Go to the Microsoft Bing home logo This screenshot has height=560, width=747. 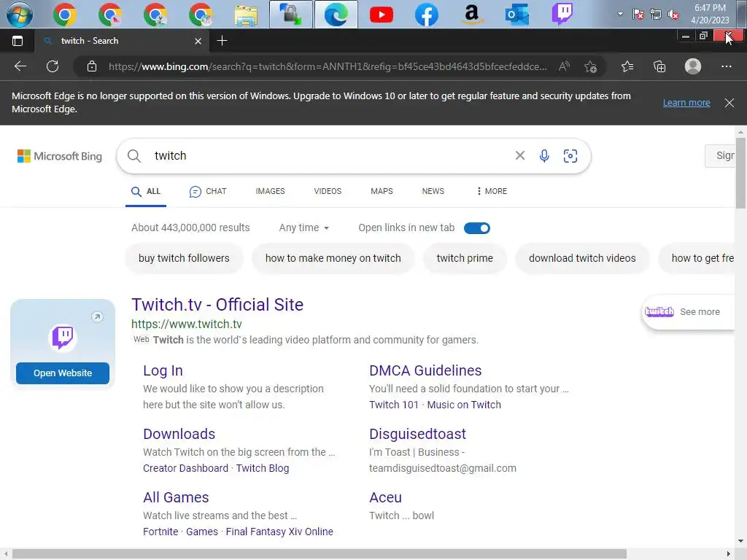pyautogui.click(x=60, y=156)
